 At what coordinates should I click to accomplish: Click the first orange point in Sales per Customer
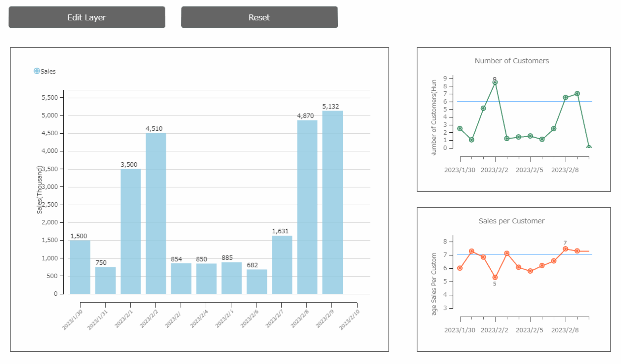point(460,268)
